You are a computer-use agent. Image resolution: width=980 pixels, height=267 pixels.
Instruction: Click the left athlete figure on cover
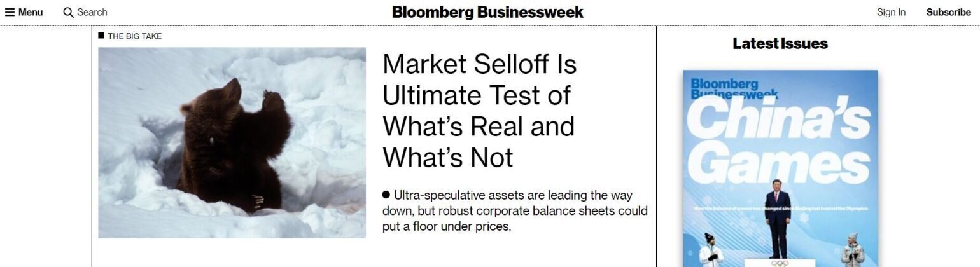(x=709, y=250)
